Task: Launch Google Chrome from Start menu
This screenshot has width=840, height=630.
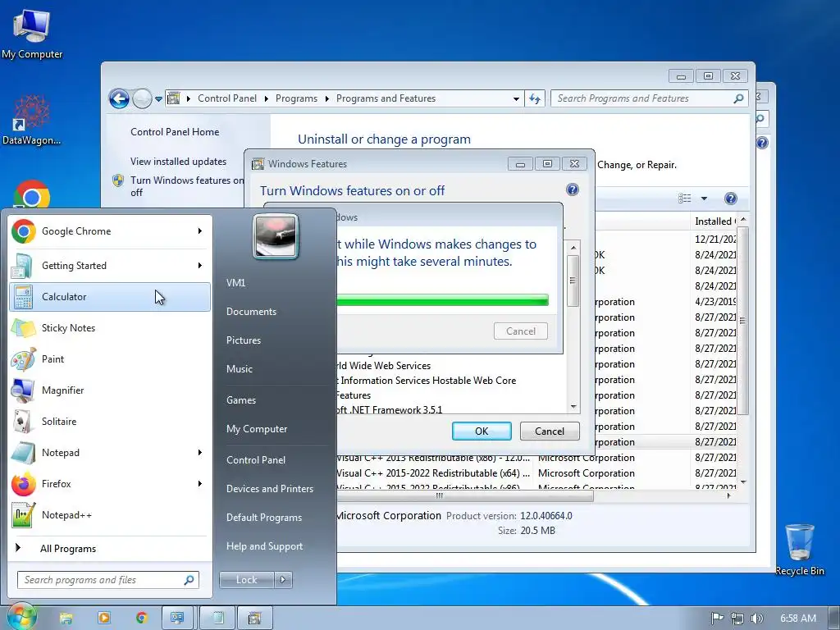Action: [110, 231]
